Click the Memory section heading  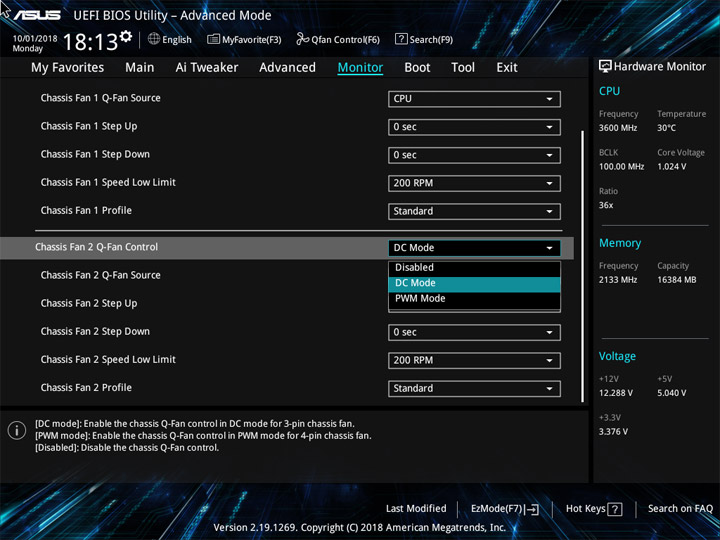point(620,243)
